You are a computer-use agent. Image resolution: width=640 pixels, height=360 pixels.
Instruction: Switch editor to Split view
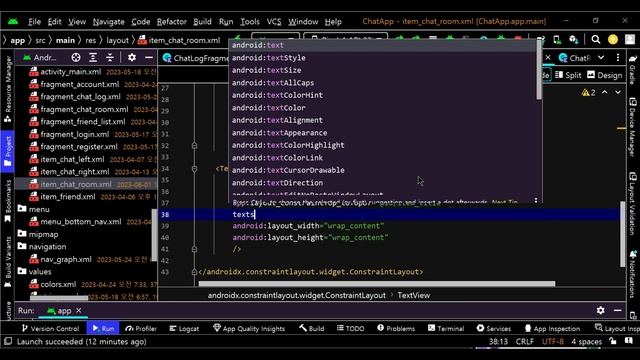click(x=568, y=75)
